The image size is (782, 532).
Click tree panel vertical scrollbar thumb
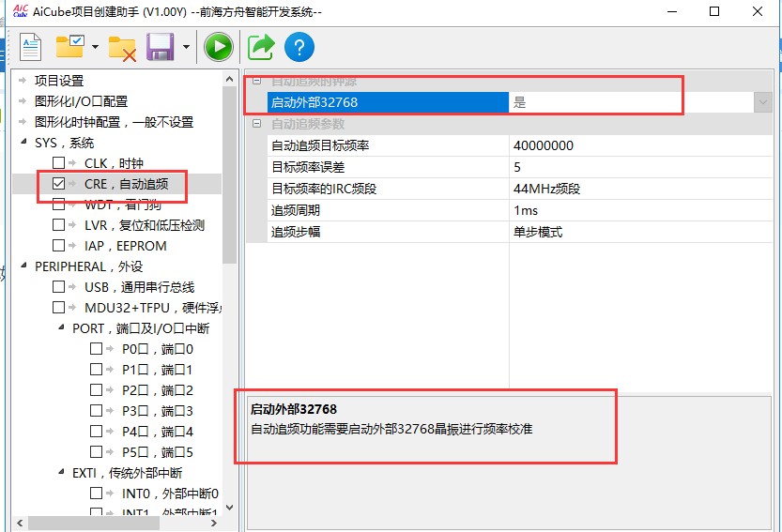pos(229,175)
